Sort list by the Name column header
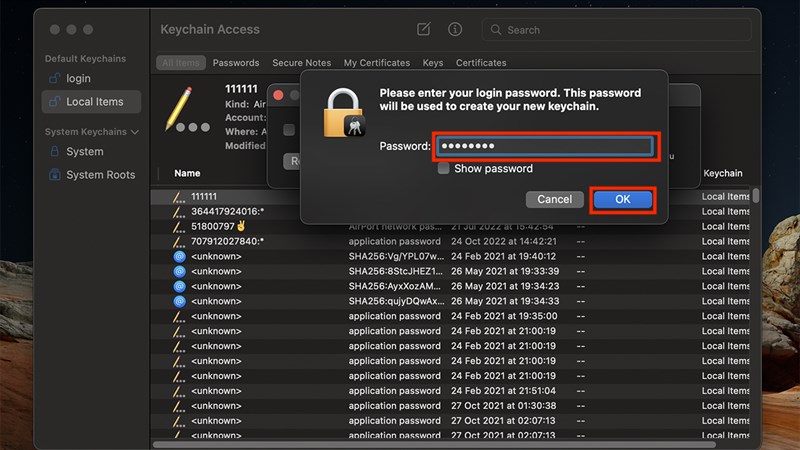The image size is (800, 450). pyautogui.click(x=187, y=173)
